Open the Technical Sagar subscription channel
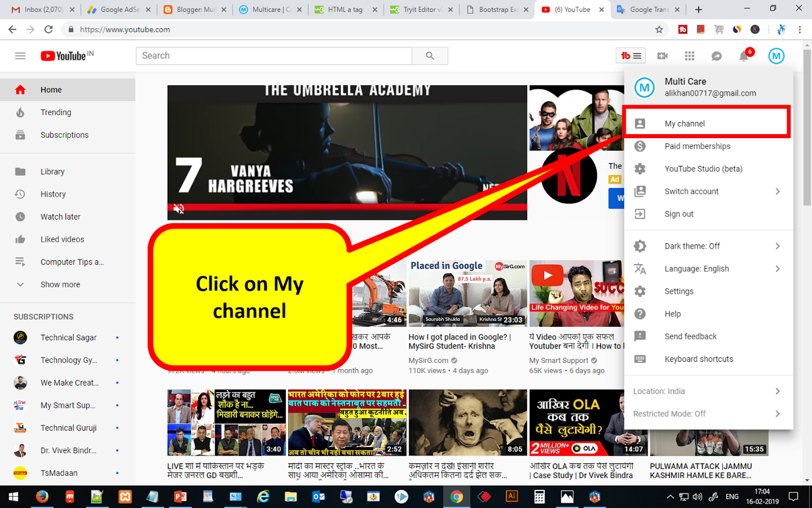The width and height of the screenshot is (812, 508). [x=67, y=337]
